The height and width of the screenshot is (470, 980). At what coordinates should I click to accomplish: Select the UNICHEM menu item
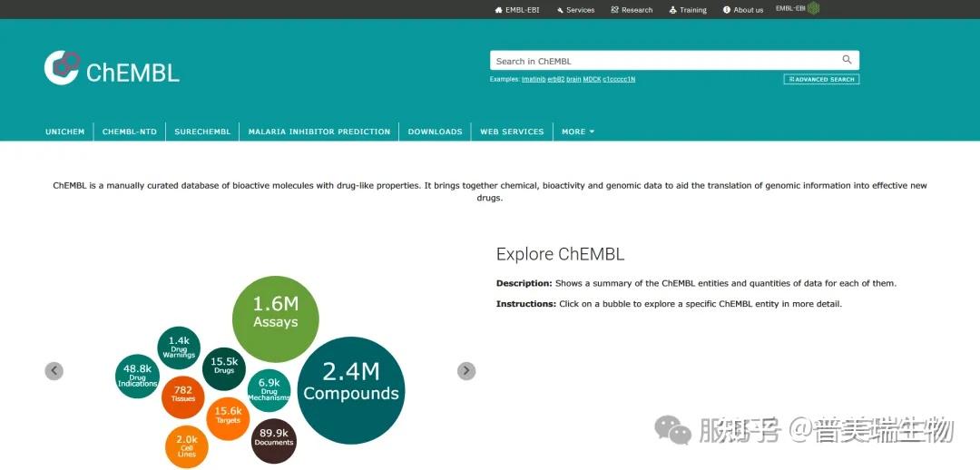65,132
